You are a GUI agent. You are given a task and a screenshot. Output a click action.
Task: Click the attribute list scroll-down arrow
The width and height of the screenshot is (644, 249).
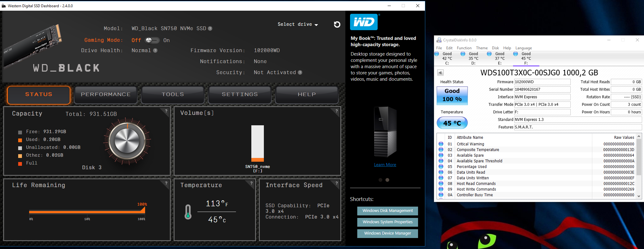(x=639, y=196)
